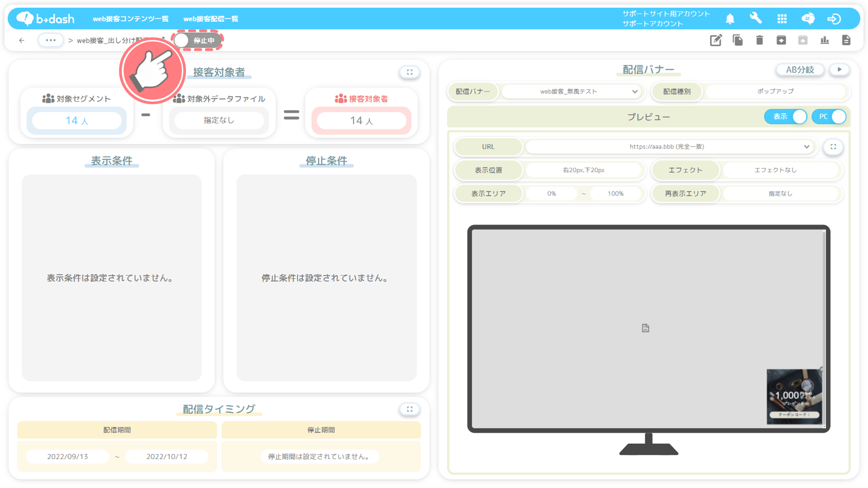The width and height of the screenshot is (868, 488).
Task: Click the 2022/09/13 start date
Action: click(x=68, y=457)
